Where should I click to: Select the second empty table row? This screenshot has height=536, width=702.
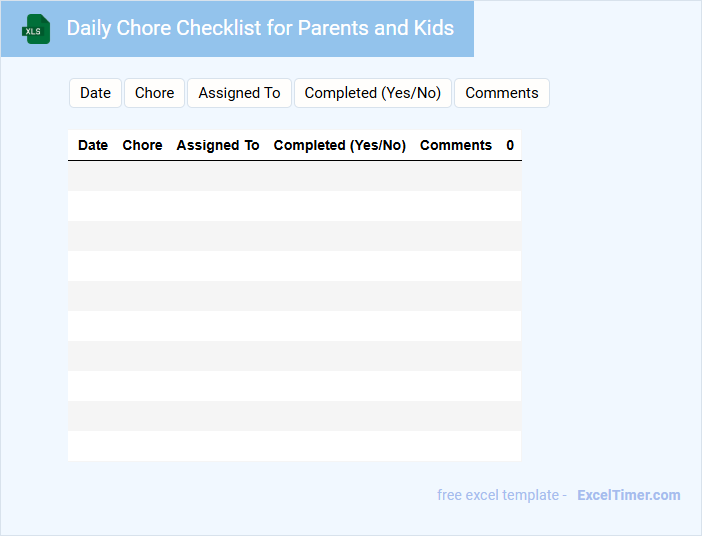coord(294,206)
